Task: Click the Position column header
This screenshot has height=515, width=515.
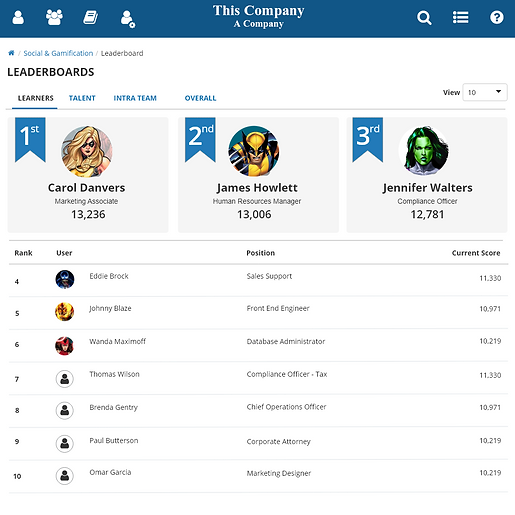Action: (261, 253)
